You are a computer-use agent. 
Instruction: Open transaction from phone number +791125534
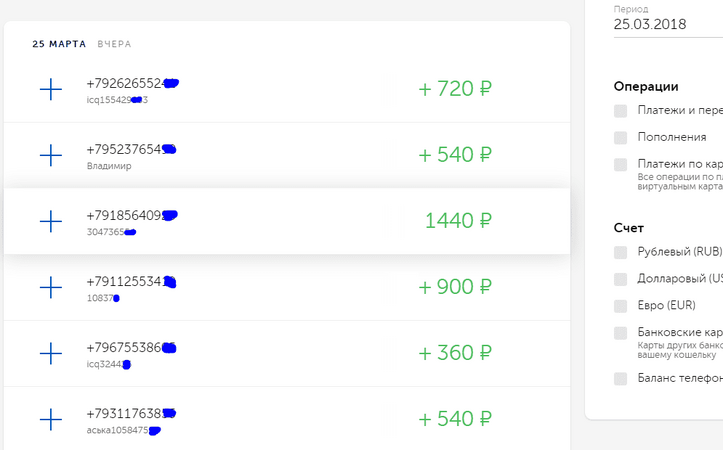pyautogui.click(x=131, y=281)
